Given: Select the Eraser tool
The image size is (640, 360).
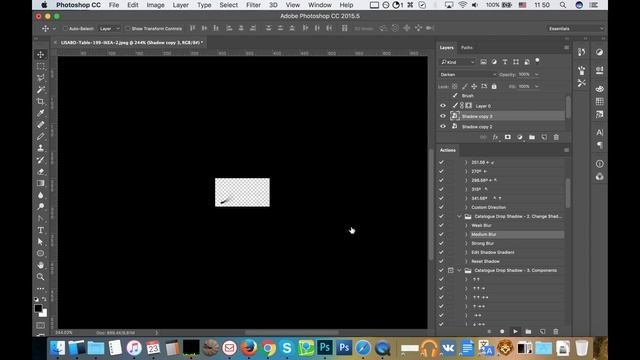Looking at the screenshot, I should pos(40,172).
